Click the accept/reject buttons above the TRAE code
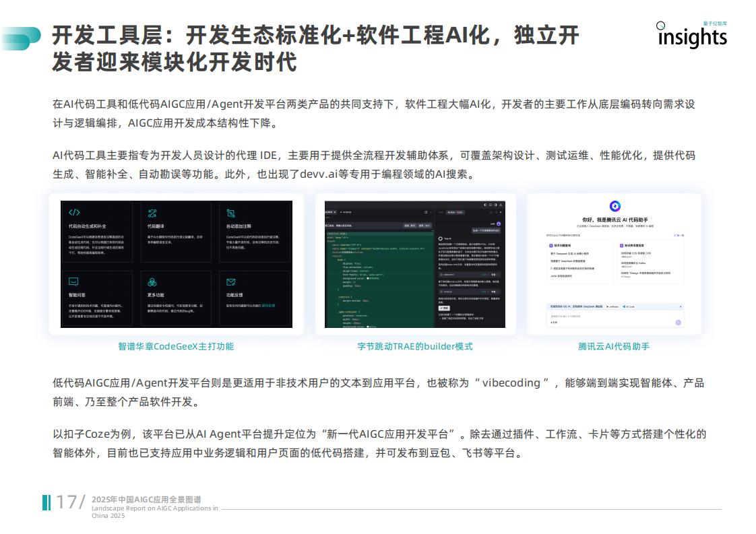The height and width of the screenshot is (534, 756). click(418, 225)
